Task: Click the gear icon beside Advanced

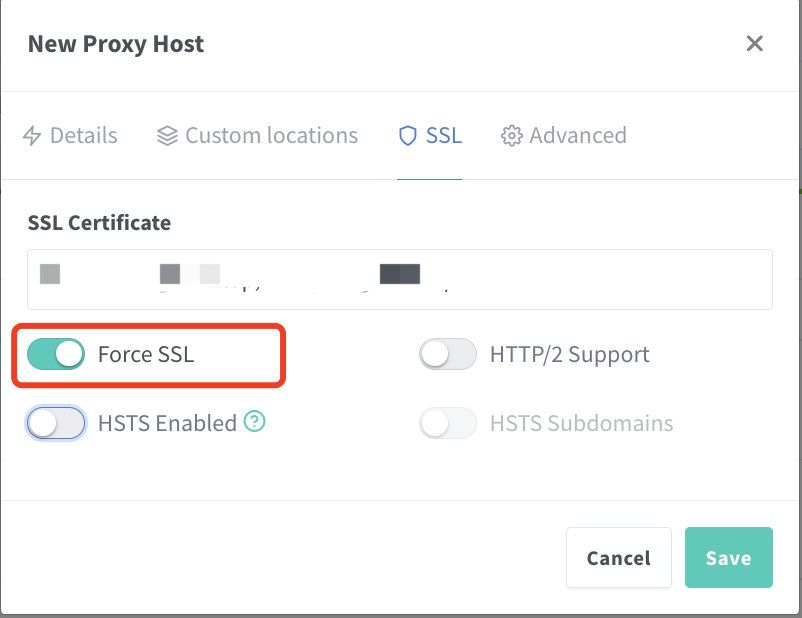Action: (x=511, y=135)
